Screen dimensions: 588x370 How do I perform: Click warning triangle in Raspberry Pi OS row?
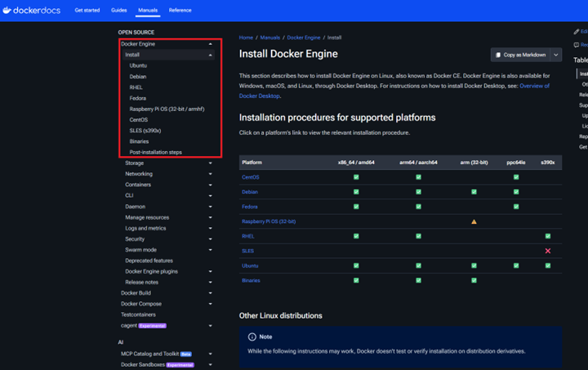(x=474, y=221)
